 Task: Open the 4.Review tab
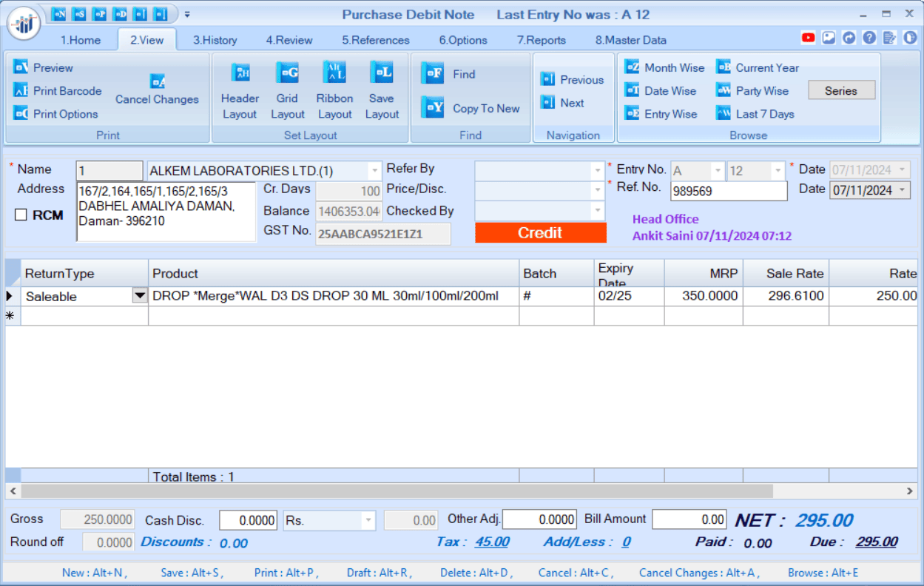(x=289, y=40)
